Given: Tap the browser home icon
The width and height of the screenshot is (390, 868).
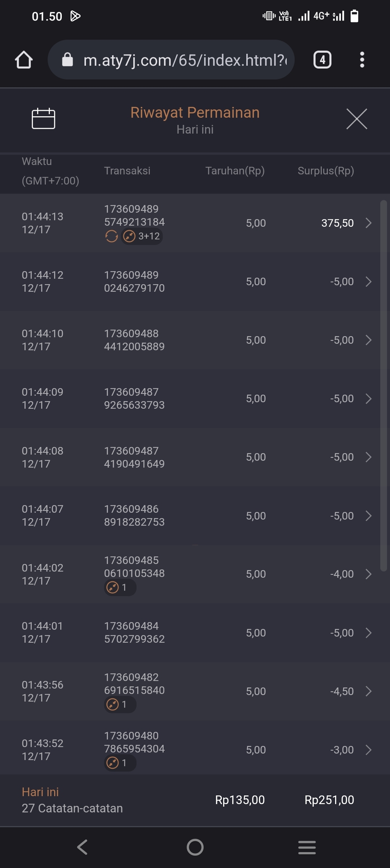Looking at the screenshot, I should pos(24,60).
